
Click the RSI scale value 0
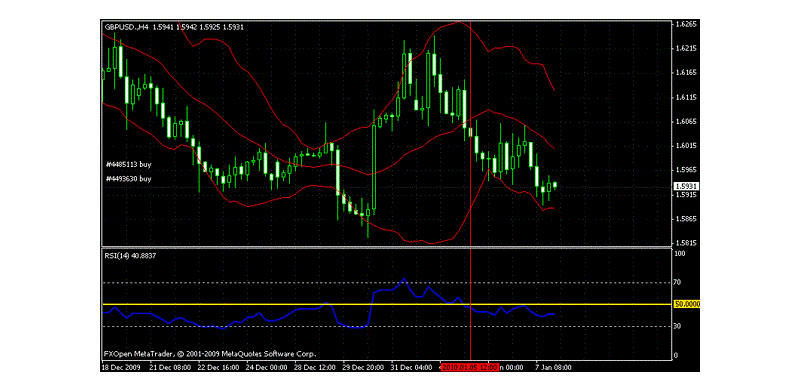tap(676, 355)
